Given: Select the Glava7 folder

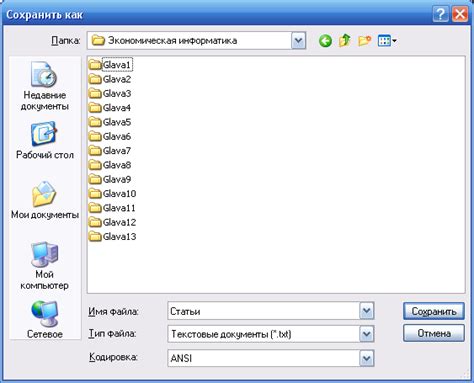Looking at the screenshot, I should pyautogui.click(x=110, y=151).
